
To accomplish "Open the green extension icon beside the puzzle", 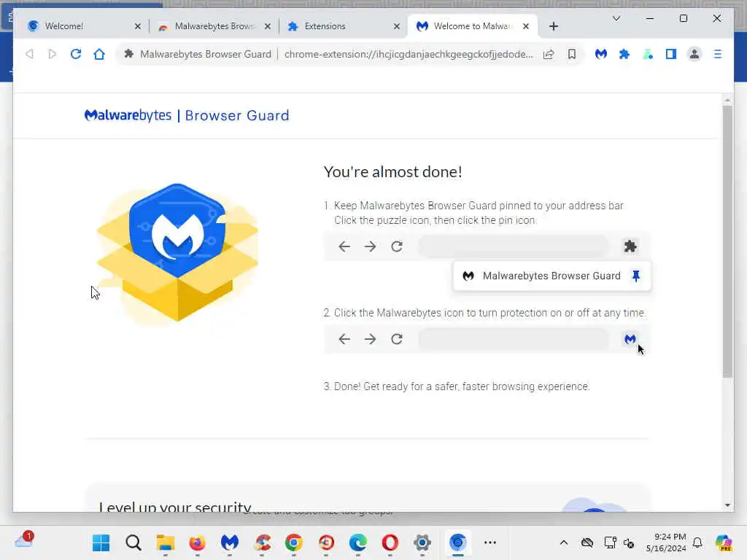I will (x=648, y=54).
